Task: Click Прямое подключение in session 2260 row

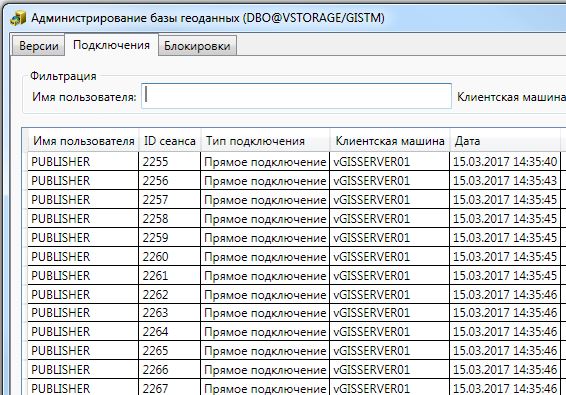Action: 265,257
